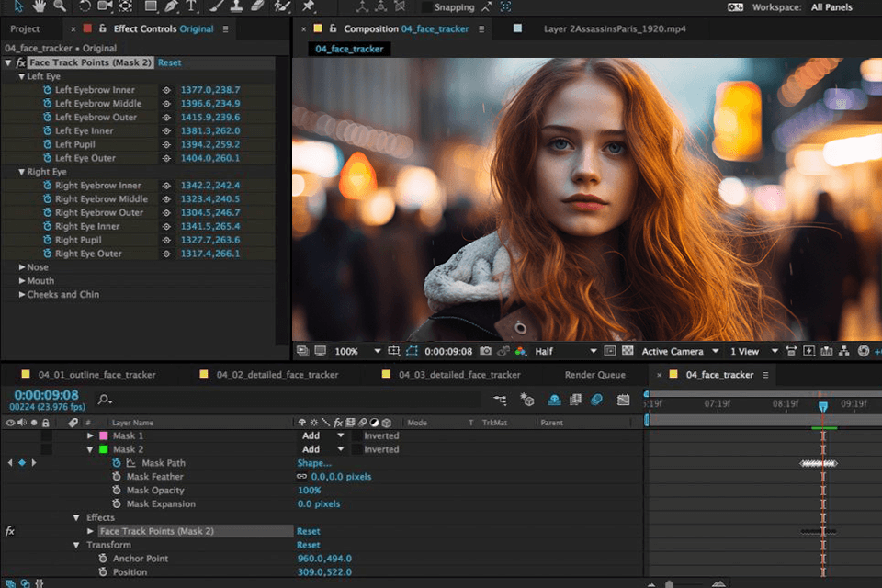Screen dimensions: 882x588
Task: Expand the Nose point group
Action: [22, 267]
